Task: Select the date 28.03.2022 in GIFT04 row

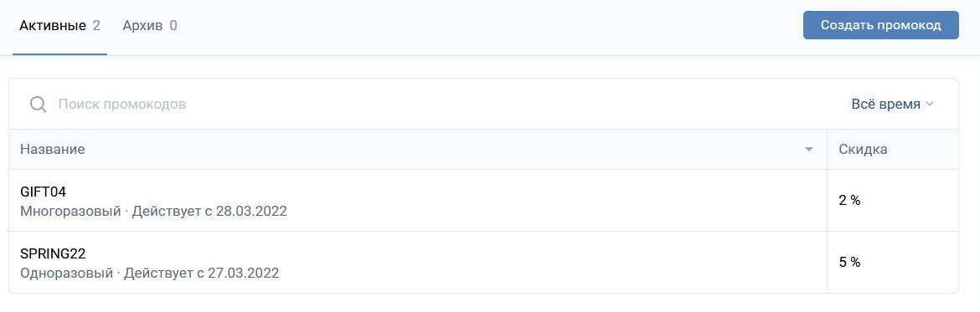Action: click(x=251, y=211)
